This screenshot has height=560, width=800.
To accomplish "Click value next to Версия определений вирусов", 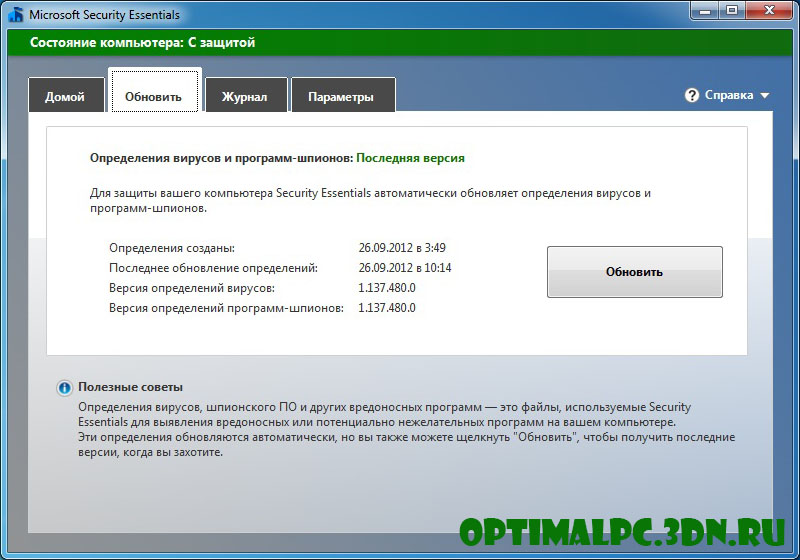I will tap(387, 288).
